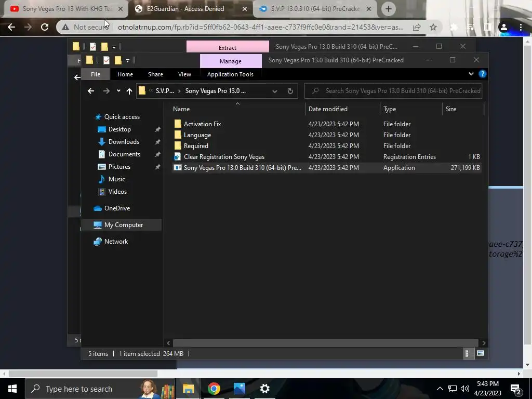Click the Explorer search box
Viewport: 532px width, 399px height.
click(394, 91)
